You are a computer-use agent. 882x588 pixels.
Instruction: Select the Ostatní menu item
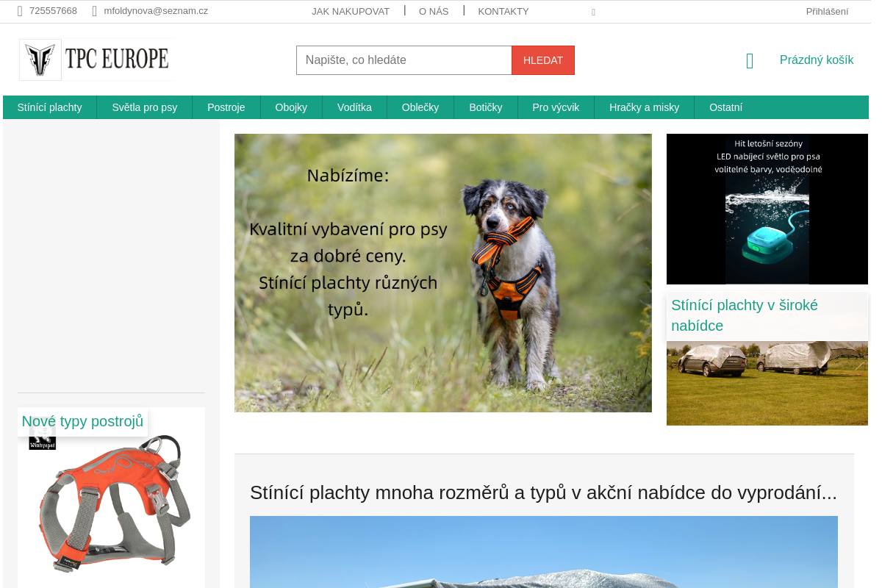(726, 107)
